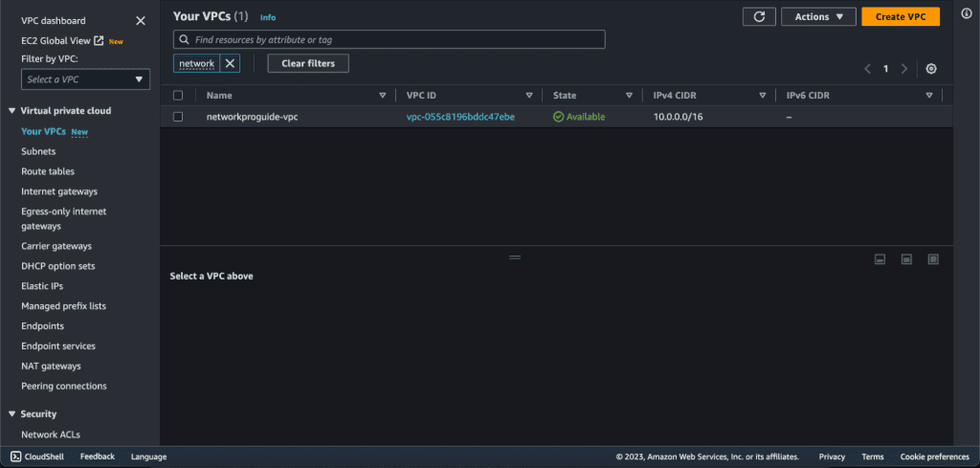The width and height of the screenshot is (980, 468).
Task: Open Terms link in footer
Action: (x=873, y=457)
